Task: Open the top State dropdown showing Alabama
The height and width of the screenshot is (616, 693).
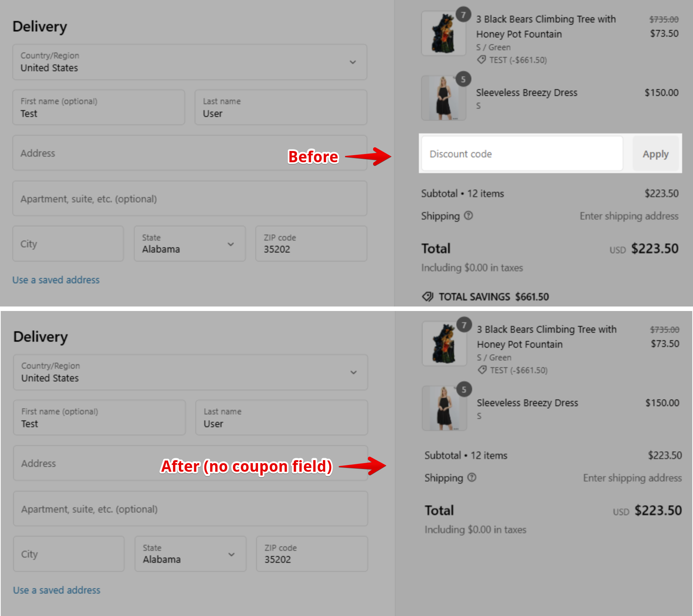Action: 190,243
